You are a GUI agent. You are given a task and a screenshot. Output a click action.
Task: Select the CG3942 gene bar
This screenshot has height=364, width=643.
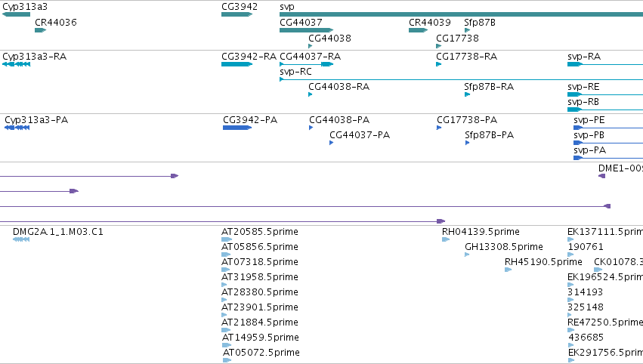236,14
